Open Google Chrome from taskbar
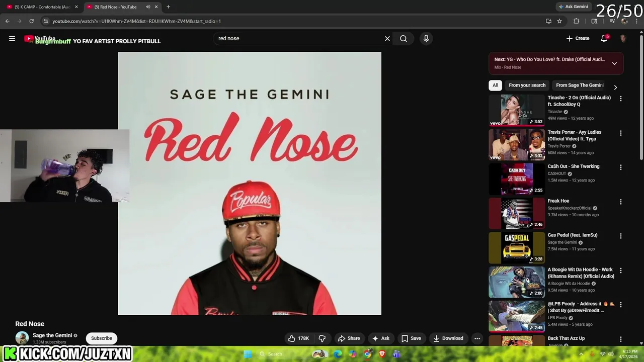The height and width of the screenshot is (362, 644). click(x=368, y=354)
